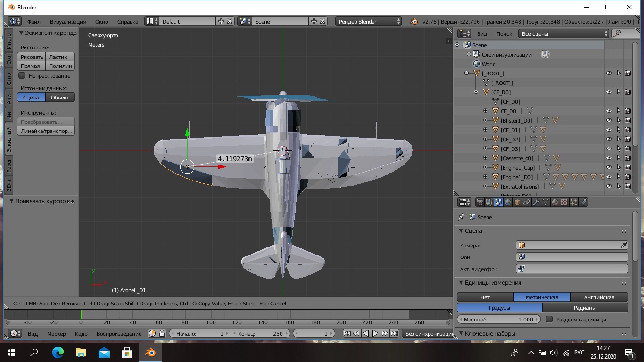Image resolution: width=644 pixels, height=362 pixels.
Task: Open the Все сцены outliner dropdown
Action: 564,34
